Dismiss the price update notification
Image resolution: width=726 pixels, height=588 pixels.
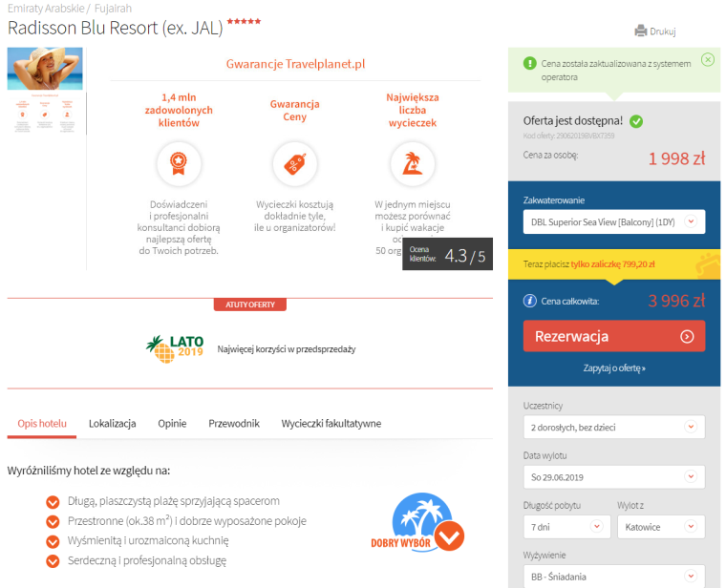(708, 60)
